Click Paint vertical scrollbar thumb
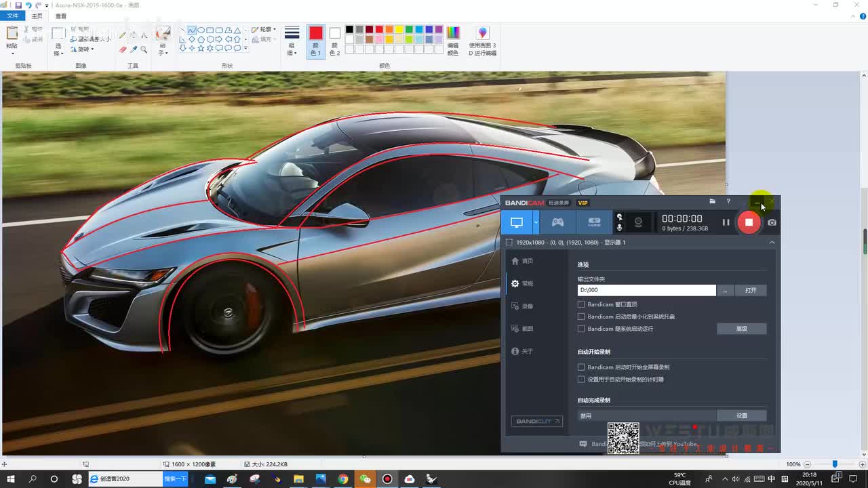Viewport: 868px width, 488px height. tap(865, 242)
